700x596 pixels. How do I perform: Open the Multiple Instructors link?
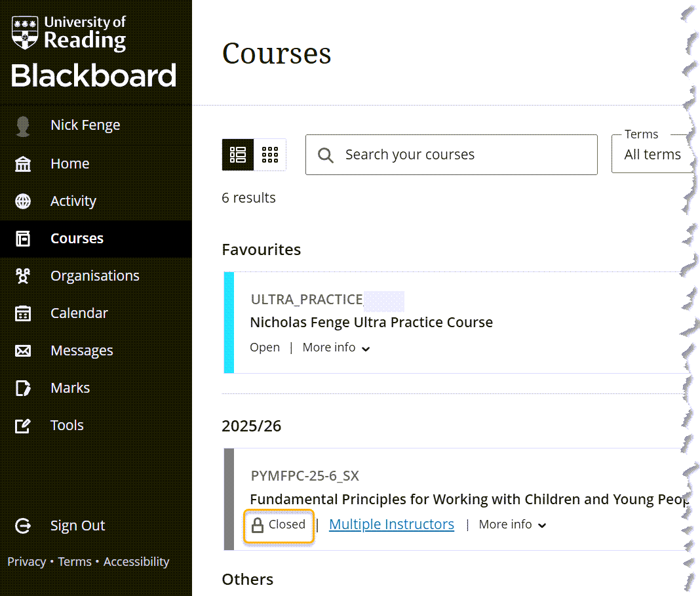tap(391, 525)
